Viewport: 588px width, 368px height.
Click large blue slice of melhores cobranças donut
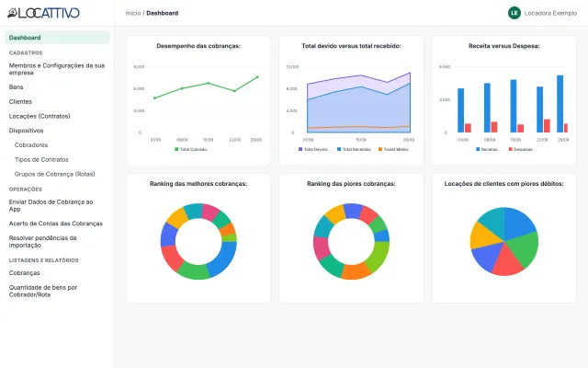tap(222, 259)
